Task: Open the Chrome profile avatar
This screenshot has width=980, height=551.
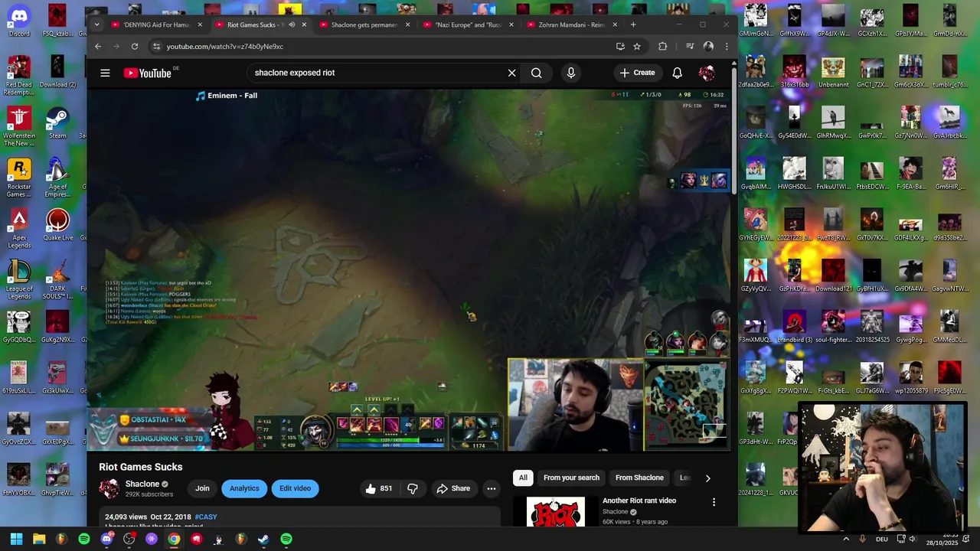Action: click(x=708, y=46)
